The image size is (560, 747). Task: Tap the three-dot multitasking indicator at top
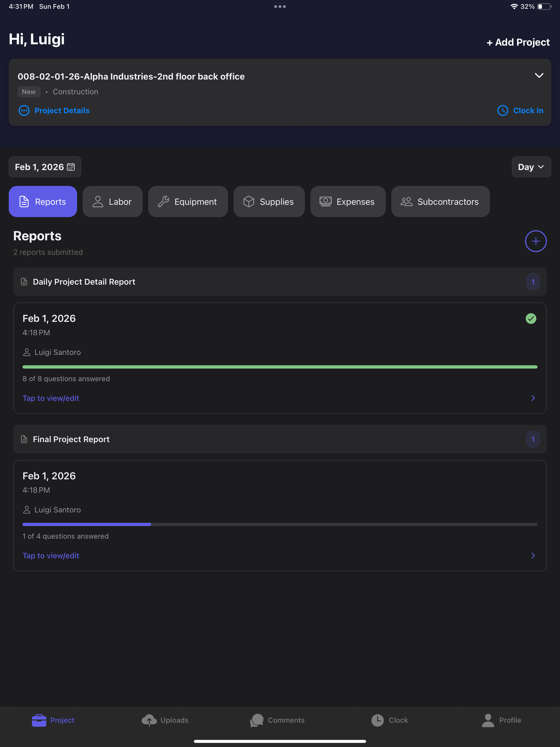pyautogui.click(x=280, y=6)
